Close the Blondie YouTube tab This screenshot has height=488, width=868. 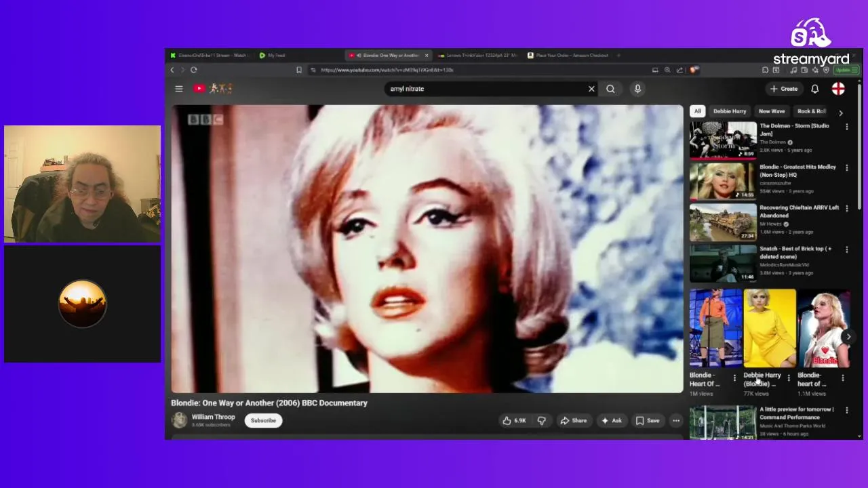coord(427,56)
